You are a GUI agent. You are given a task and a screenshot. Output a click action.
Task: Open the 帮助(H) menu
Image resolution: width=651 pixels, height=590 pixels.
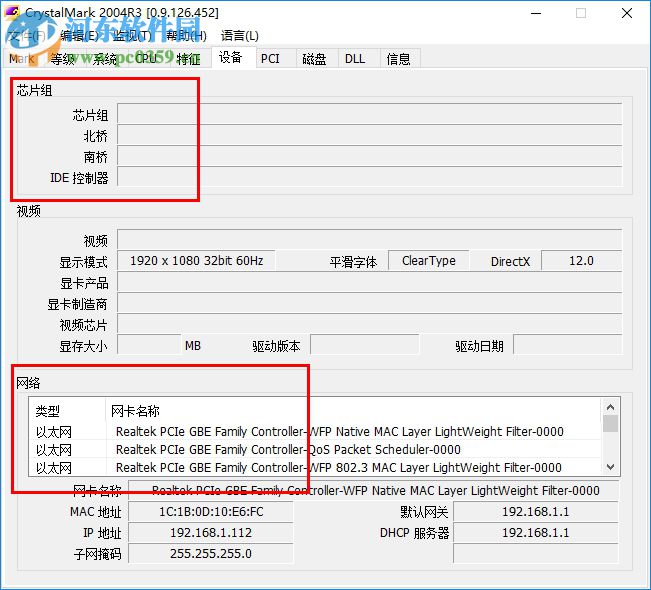[x=186, y=36]
